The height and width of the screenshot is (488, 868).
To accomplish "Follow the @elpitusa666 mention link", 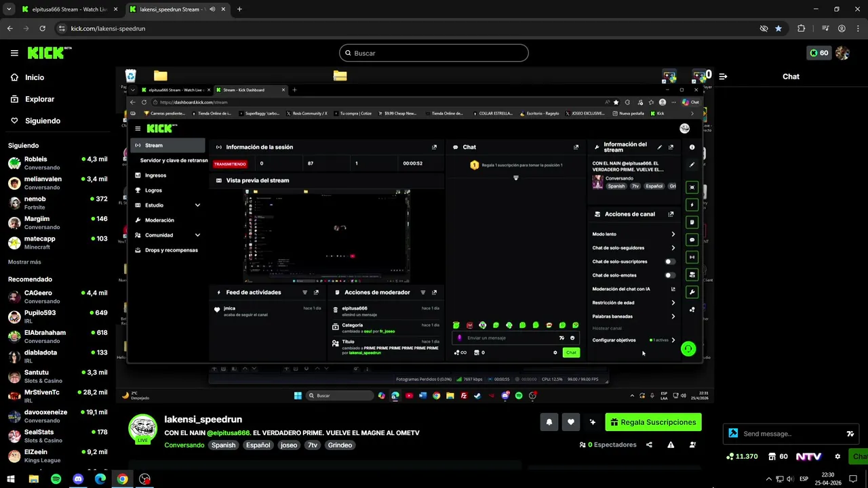I will coord(229,432).
